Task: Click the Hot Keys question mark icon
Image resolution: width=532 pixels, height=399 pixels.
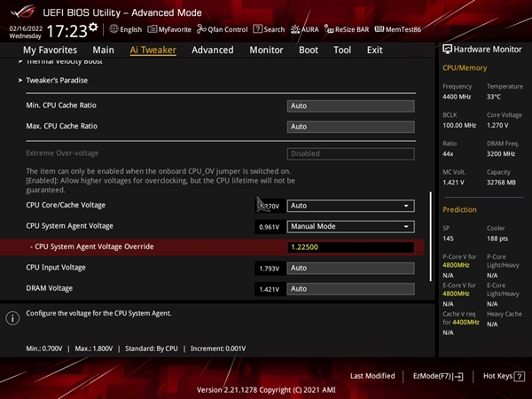Action: pyautogui.click(x=519, y=377)
